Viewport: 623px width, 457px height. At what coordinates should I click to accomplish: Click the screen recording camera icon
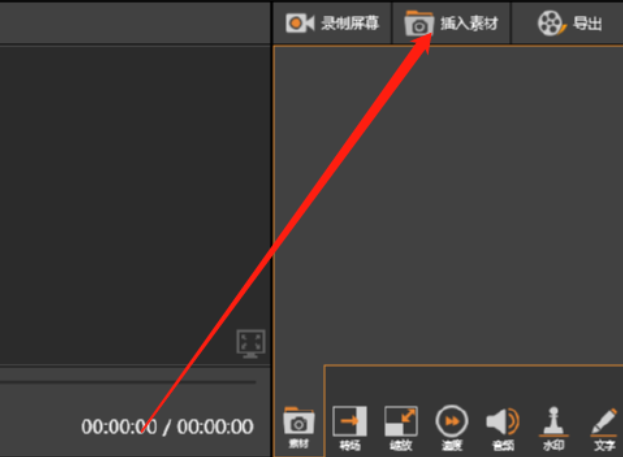tap(300, 23)
